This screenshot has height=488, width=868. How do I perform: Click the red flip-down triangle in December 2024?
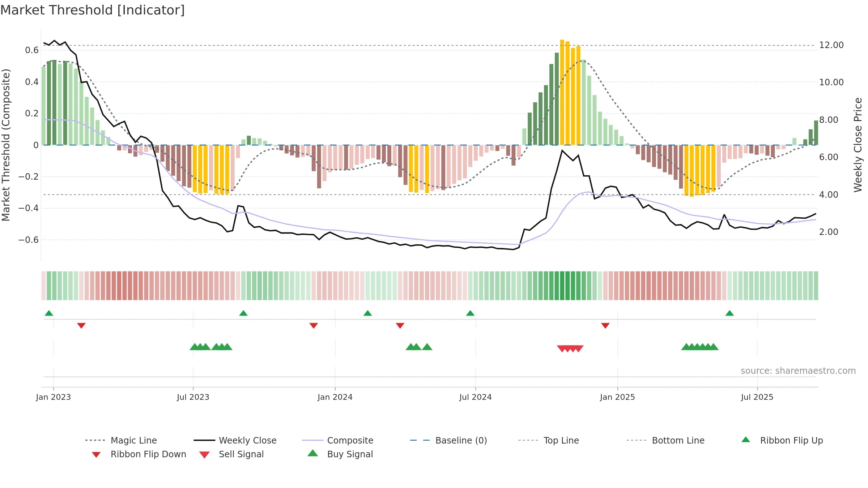[x=605, y=326]
